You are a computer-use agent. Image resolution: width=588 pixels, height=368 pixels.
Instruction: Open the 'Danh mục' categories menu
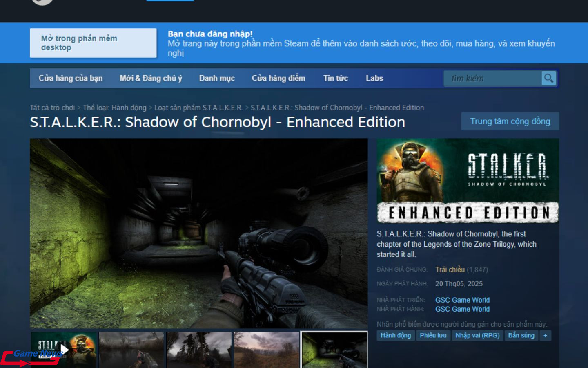(x=217, y=78)
